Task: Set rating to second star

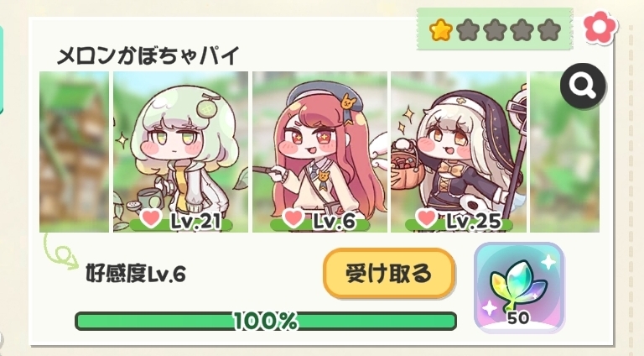Action: (x=468, y=30)
